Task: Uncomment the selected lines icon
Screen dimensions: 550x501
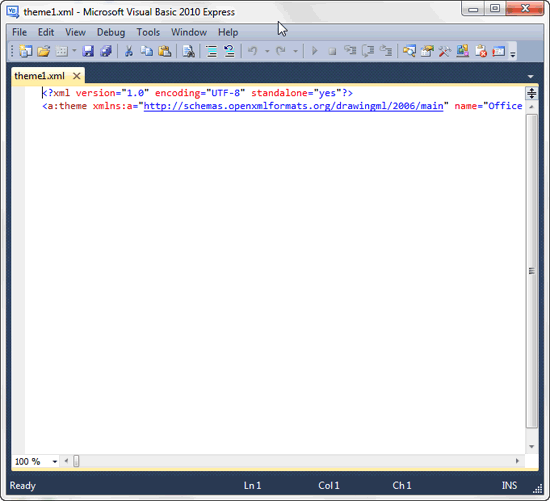Action: pos(229,51)
